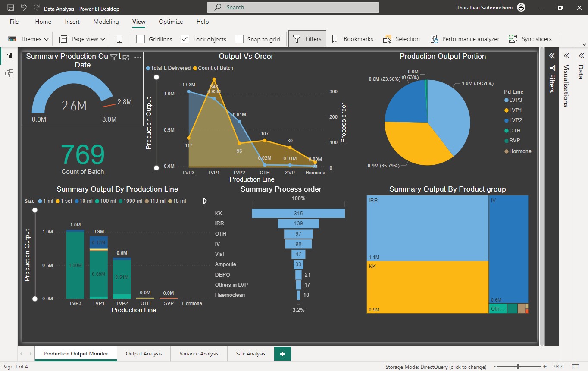Switch to the Home ribbon tab
588x371 pixels.
point(43,22)
